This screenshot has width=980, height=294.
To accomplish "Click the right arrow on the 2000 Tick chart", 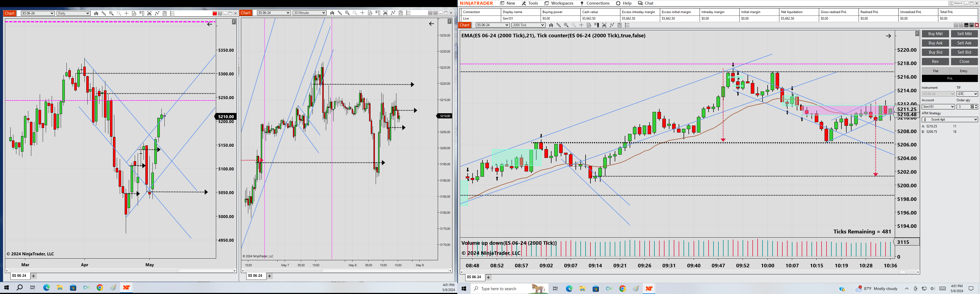I will (888, 36).
